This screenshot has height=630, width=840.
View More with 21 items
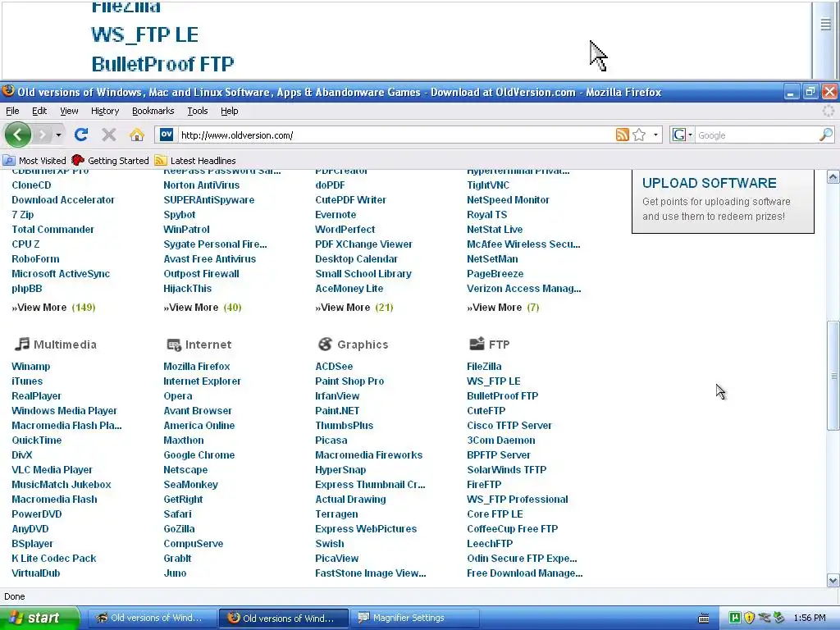click(x=354, y=308)
